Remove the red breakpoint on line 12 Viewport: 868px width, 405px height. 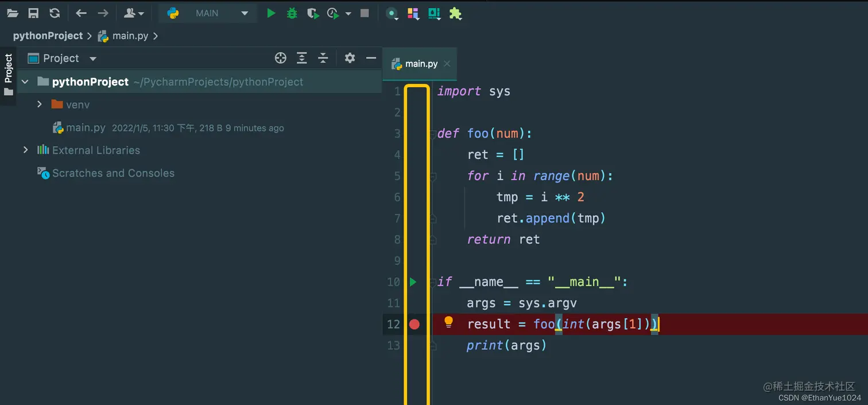(414, 324)
